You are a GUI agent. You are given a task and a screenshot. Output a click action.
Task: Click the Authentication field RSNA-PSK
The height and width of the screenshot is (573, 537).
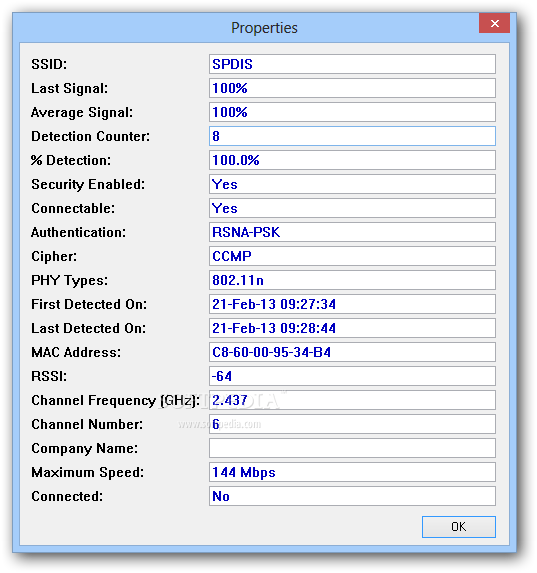(x=352, y=232)
